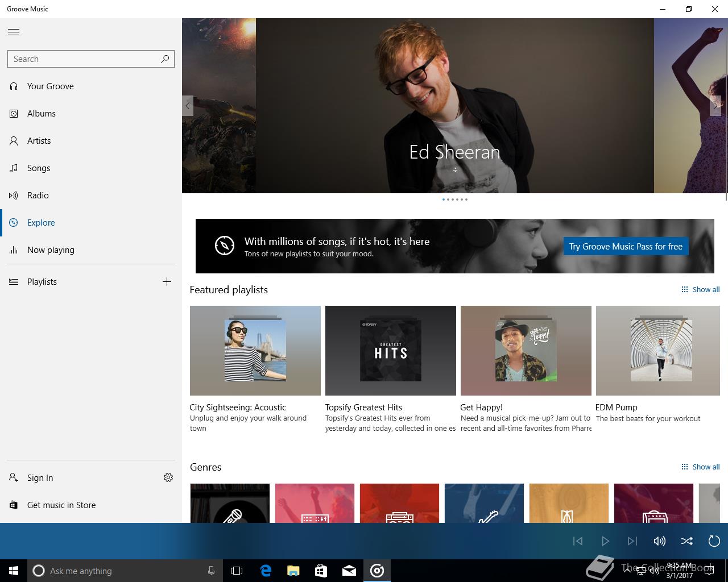728x582 pixels.
Task: Click the Play button
Action: tap(605, 541)
